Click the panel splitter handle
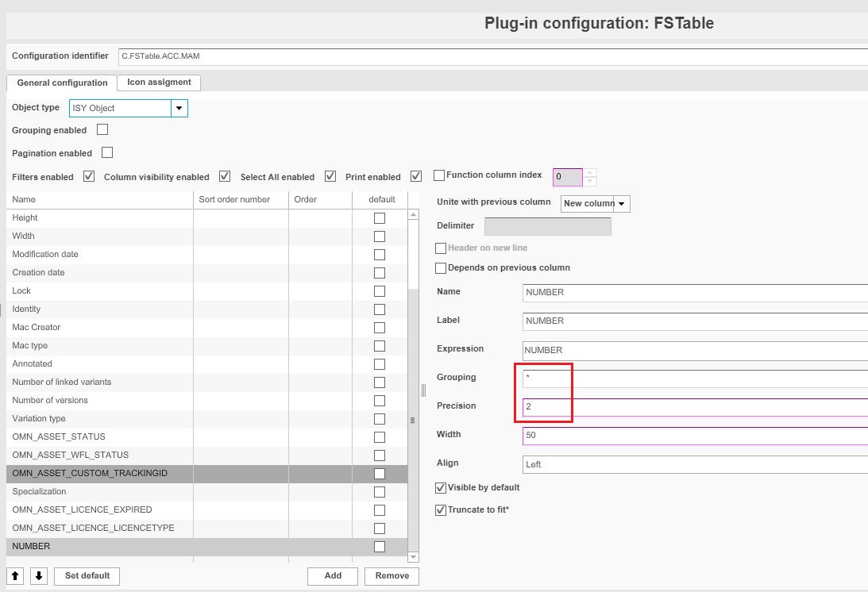868x592 pixels. (x=423, y=390)
